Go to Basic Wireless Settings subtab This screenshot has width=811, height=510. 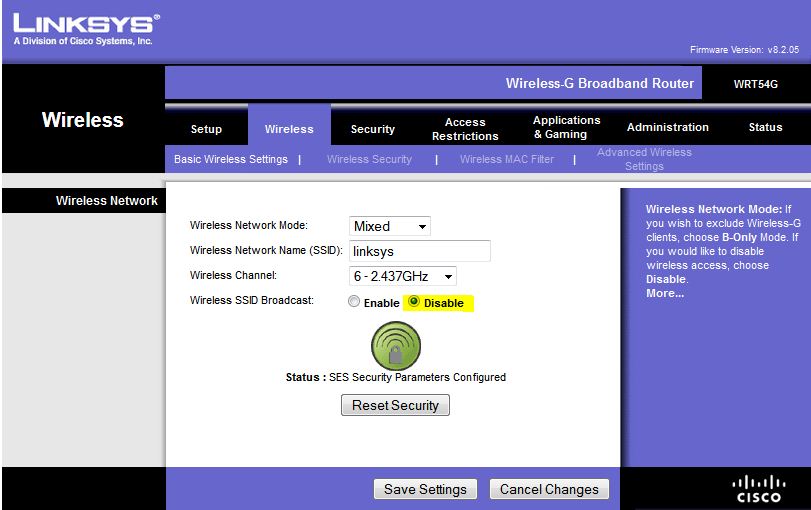pos(231,159)
